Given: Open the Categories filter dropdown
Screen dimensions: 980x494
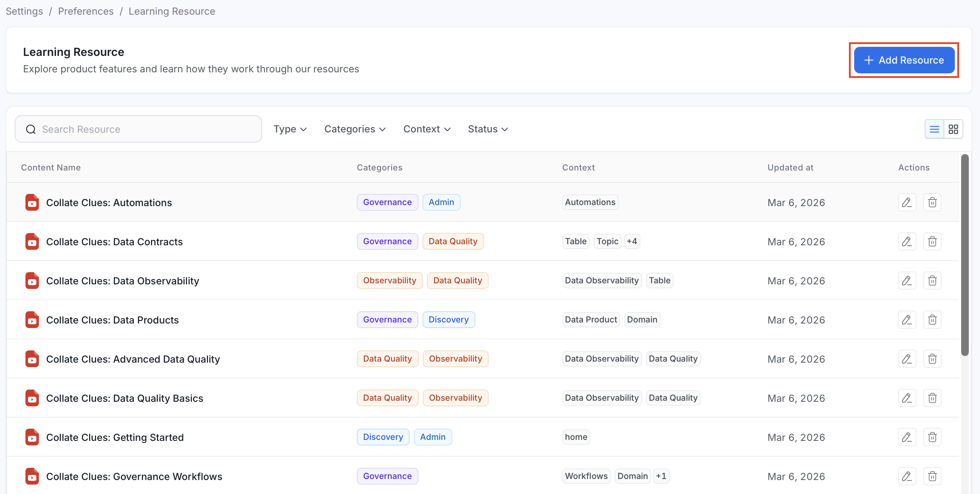Looking at the screenshot, I should [x=355, y=129].
